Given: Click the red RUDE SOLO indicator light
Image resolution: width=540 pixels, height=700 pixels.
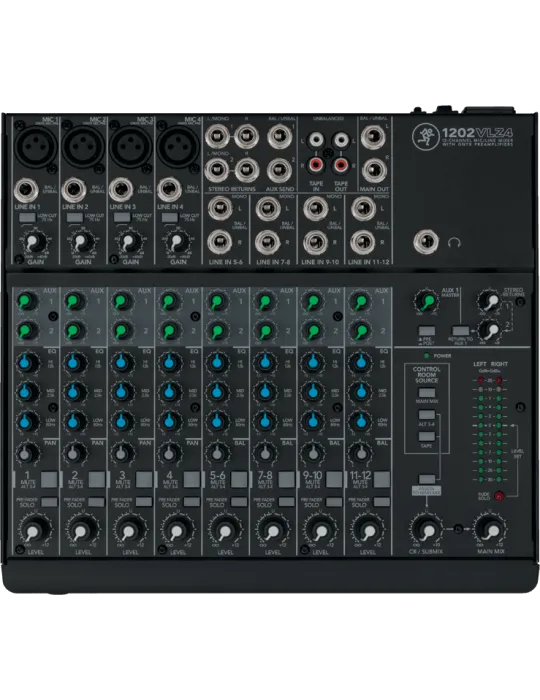Looking at the screenshot, I should [498, 496].
